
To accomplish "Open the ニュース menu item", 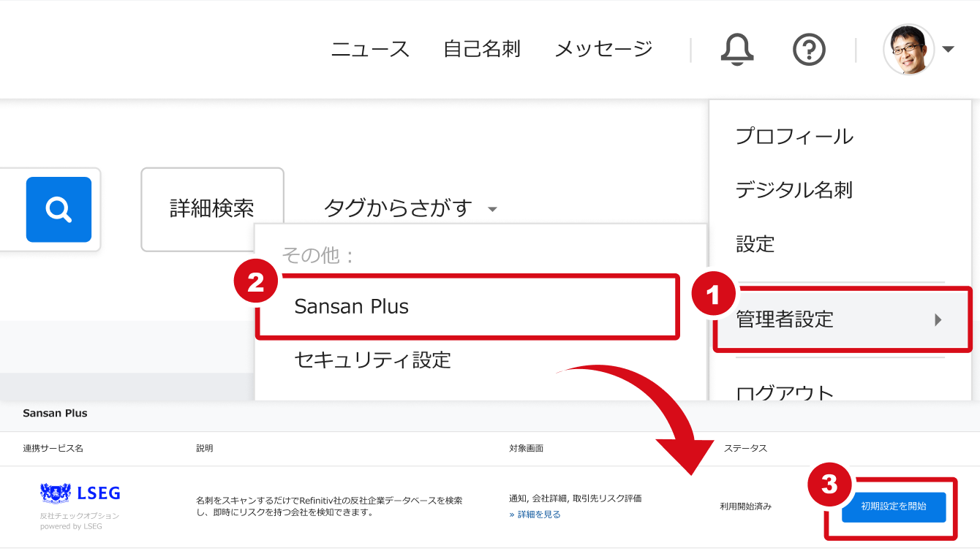I will click(370, 48).
